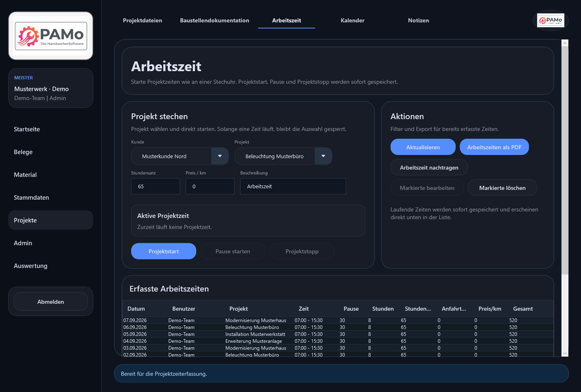Click the Pause starten button
Viewport: 581px width, 392px height.
233,251
